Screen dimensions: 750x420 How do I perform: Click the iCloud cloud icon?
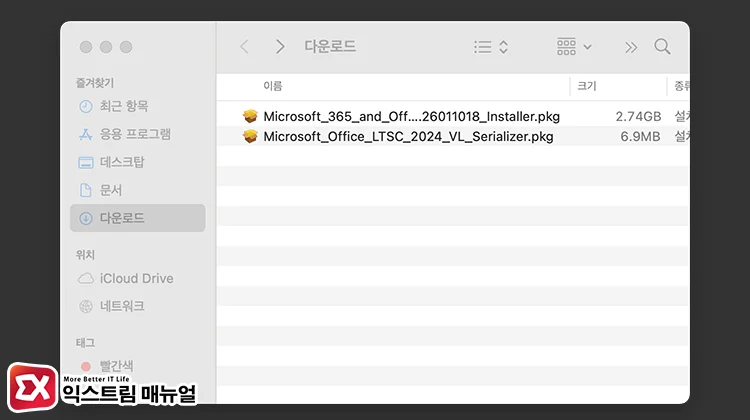(x=86, y=278)
